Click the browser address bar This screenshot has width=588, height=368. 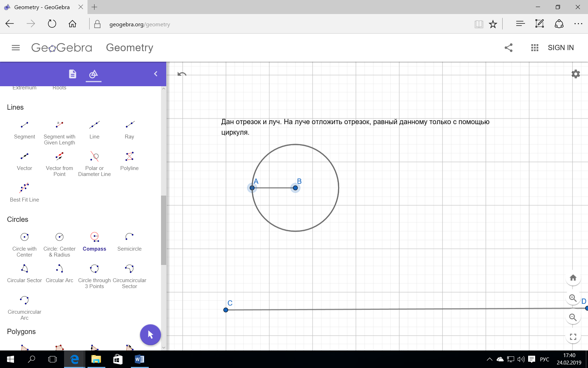(x=280, y=24)
